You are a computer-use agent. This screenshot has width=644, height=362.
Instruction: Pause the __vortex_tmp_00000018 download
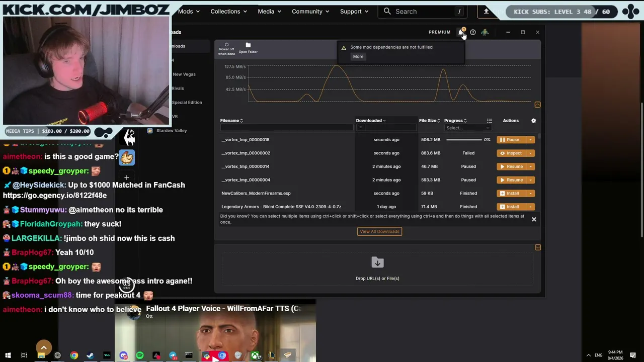(x=511, y=140)
